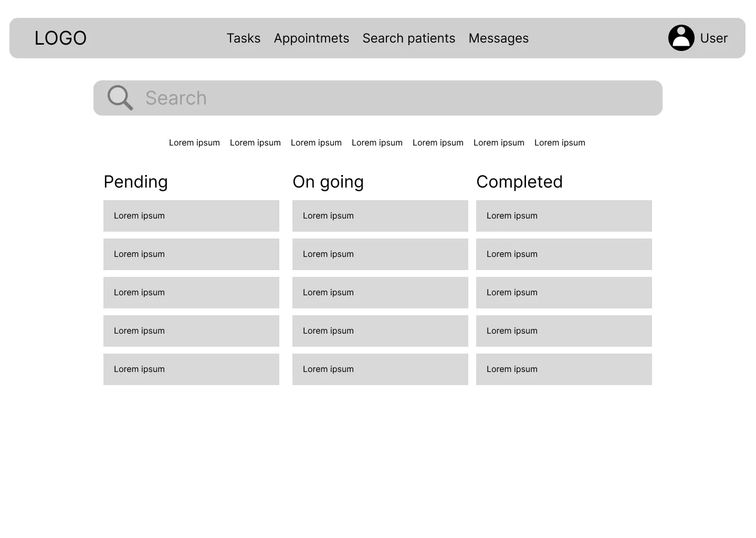Select the last Lorem ipsum filter link

[560, 142]
